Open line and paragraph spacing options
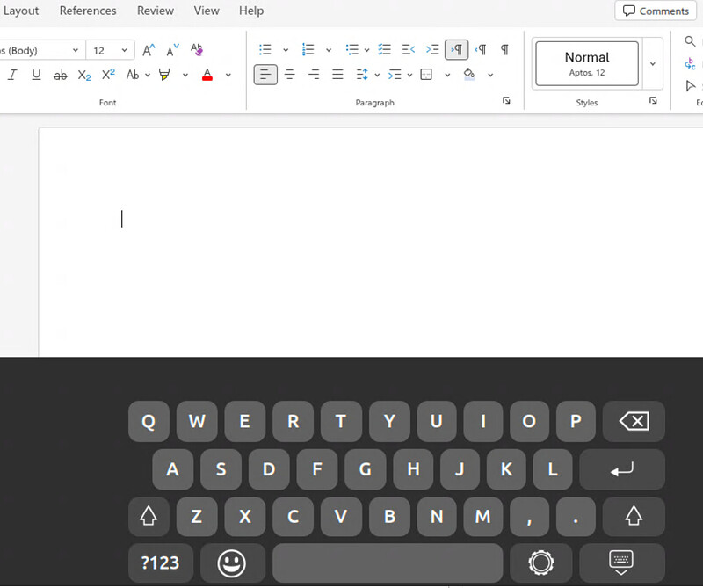Viewport: 703px width, 588px height. tap(367, 75)
